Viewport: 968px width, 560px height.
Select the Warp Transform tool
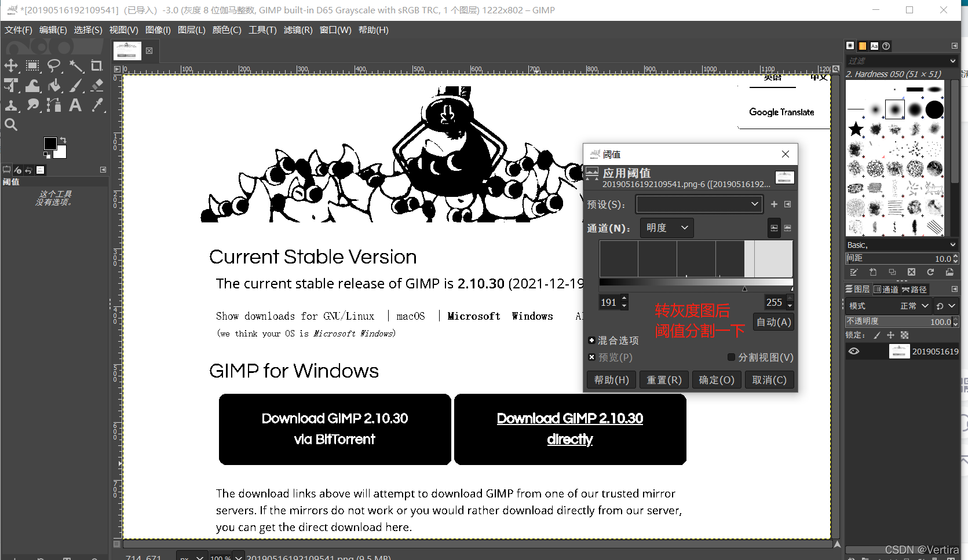(x=32, y=85)
